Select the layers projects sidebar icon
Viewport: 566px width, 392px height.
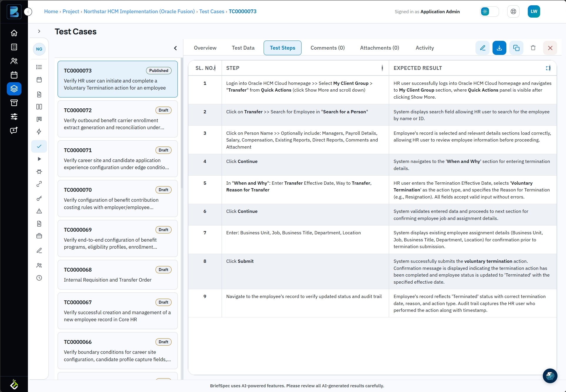(14, 89)
